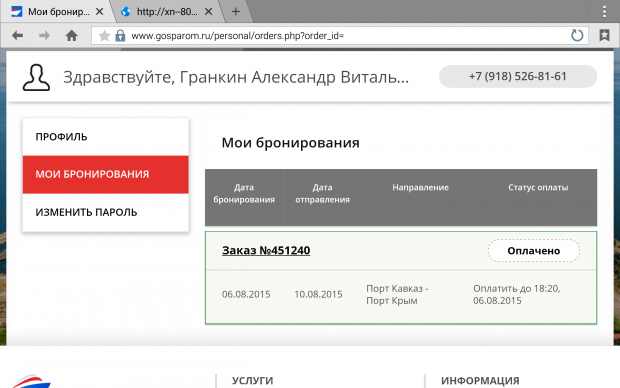Viewport: 620px width, 388px height.
Task: Click the browser forward arrow
Action: [x=44, y=36]
